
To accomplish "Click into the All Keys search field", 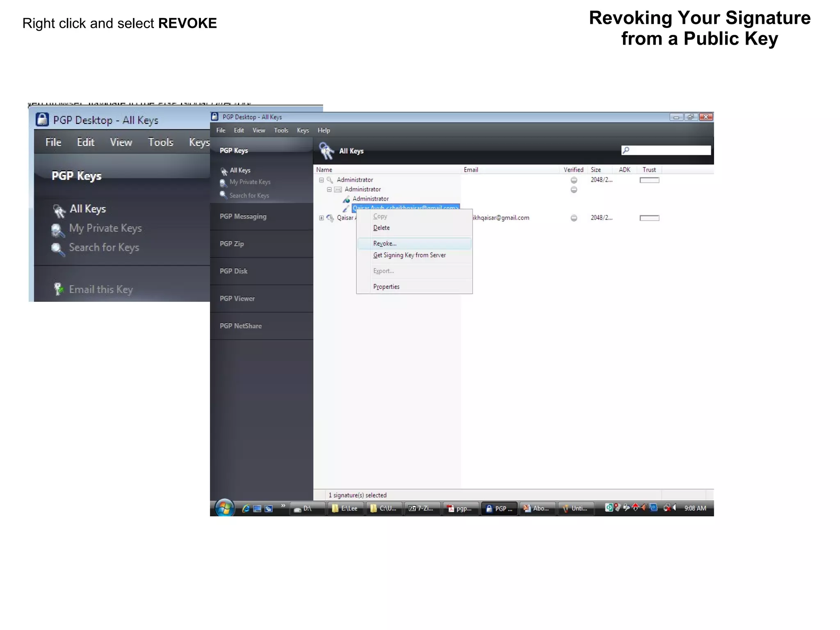I will coord(666,150).
